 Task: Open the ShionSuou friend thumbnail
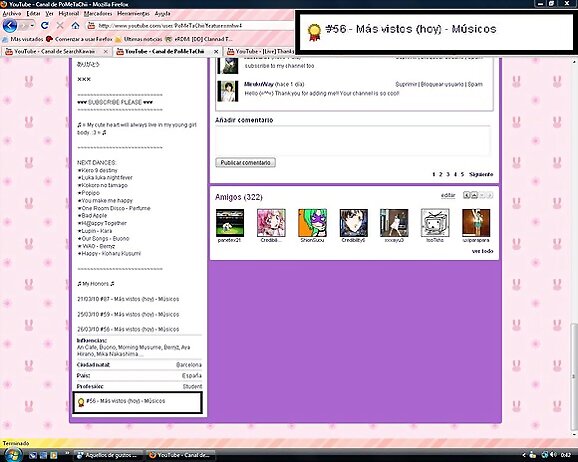click(x=312, y=223)
